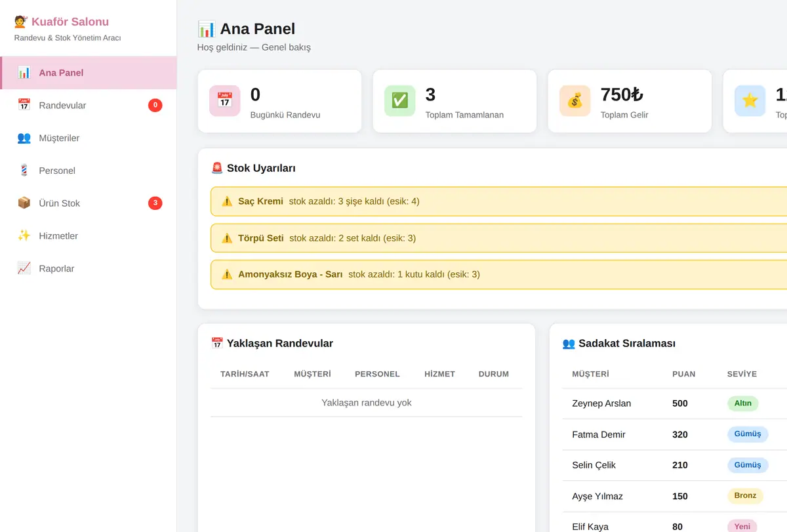Click the Personel barber pole icon
The width and height of the screenshot is (787, 532).
pos(24,171)
